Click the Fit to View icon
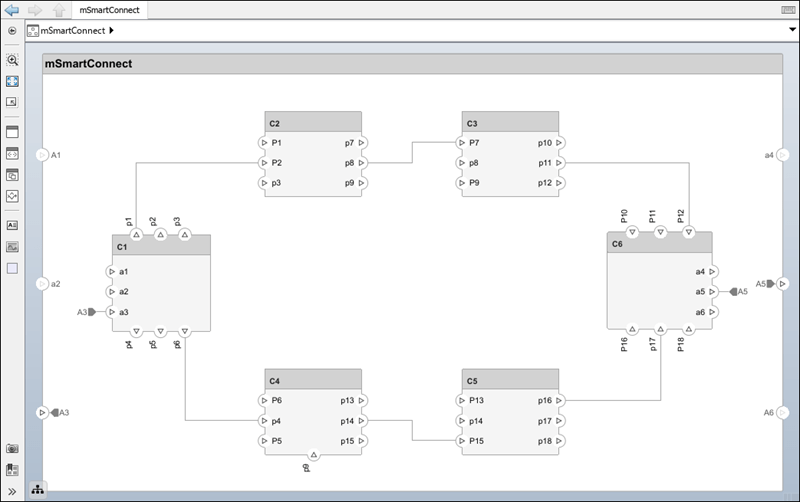Viewport: 800px width, 502px height. tap(13, 81)
